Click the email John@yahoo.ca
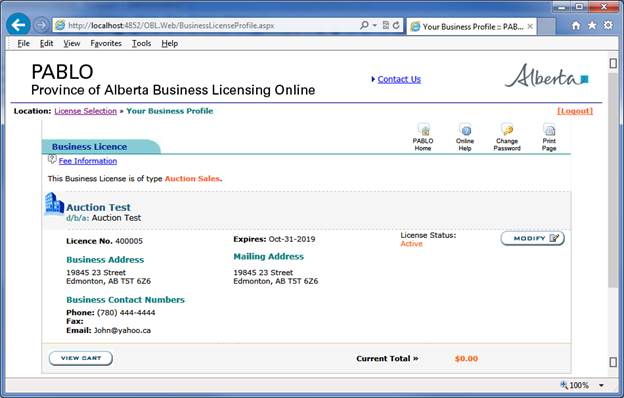Image resolution: width=624 pixels, height=398 pixels. pos(122,330)
